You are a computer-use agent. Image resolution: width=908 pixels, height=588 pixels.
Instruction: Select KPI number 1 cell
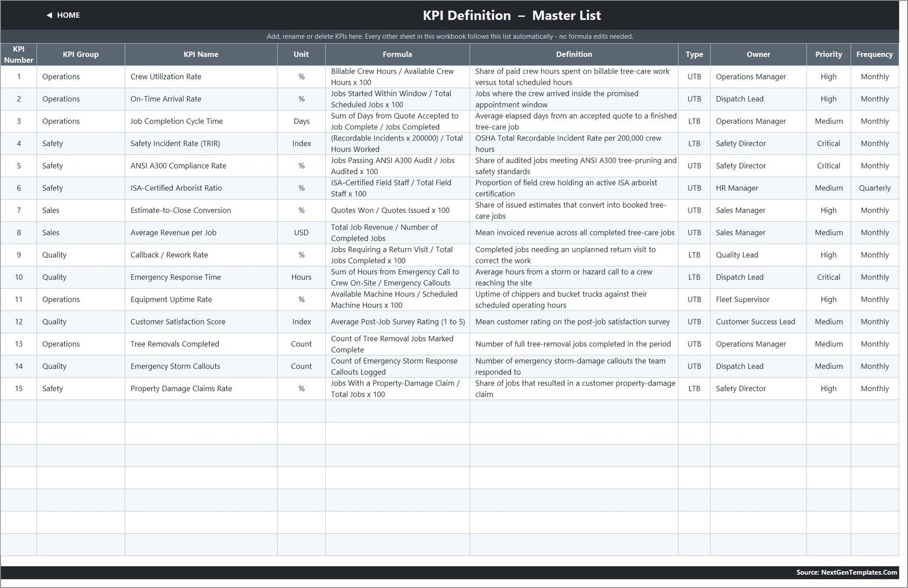point(19,77)
